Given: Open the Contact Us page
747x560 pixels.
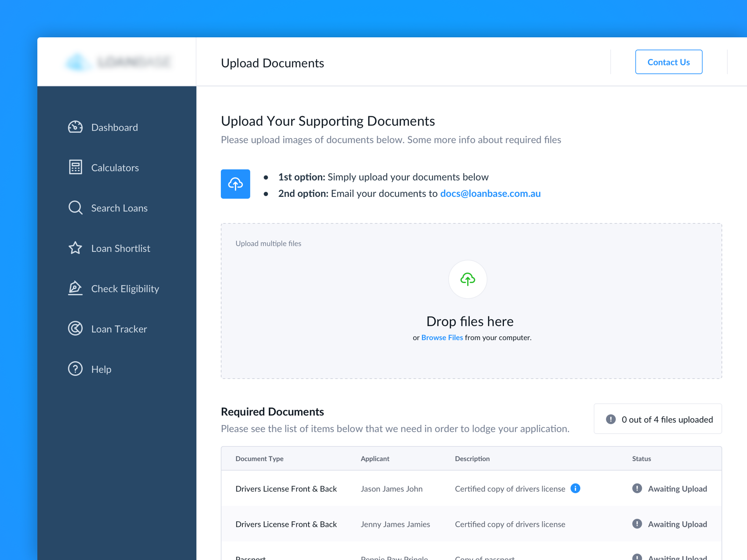Looking at the screenshot, I should tap(669, 62).
